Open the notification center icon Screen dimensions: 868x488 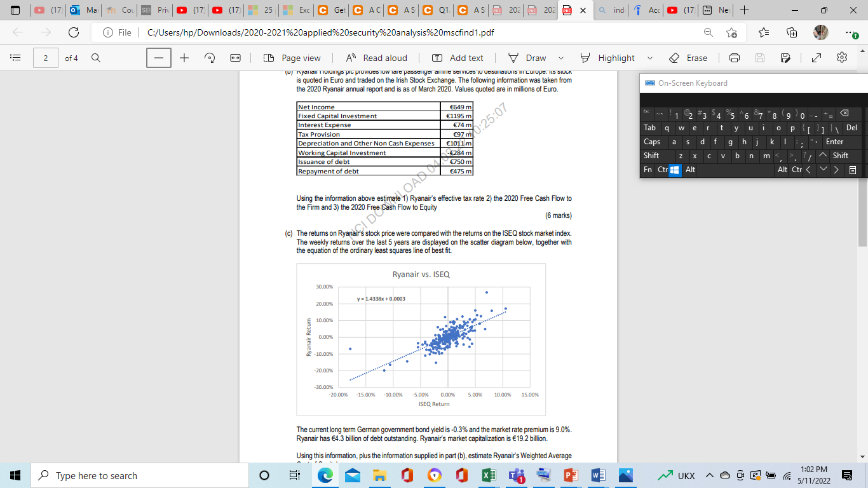coord(847,475)
